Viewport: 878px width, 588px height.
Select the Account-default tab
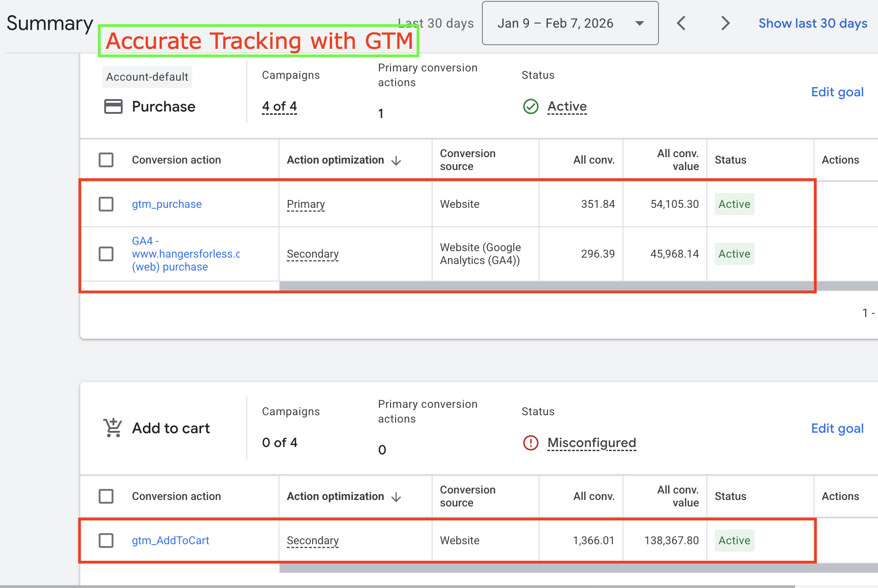click(x=147, y=77)
